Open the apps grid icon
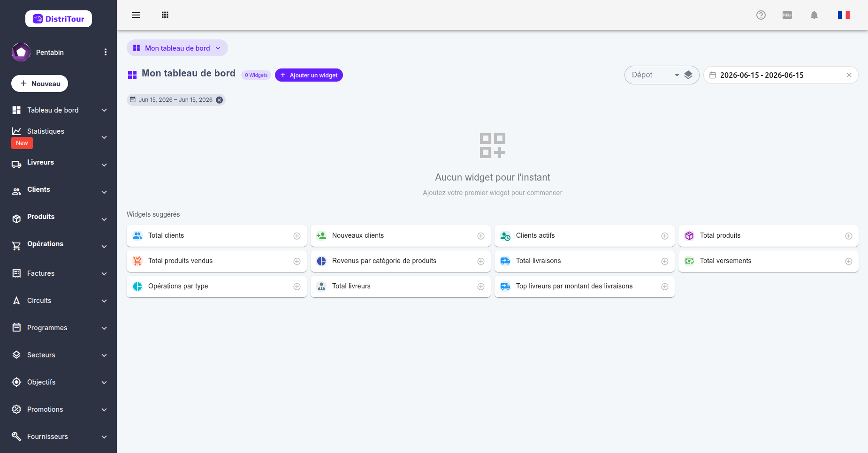The height and width of the screenshot is (453, 868). [x=165, y=15]
